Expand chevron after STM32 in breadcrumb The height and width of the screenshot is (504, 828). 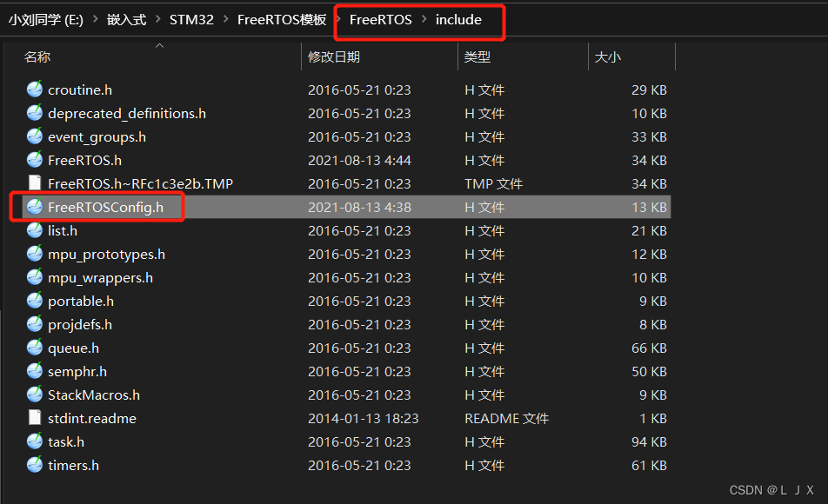(x=226, y=19)
